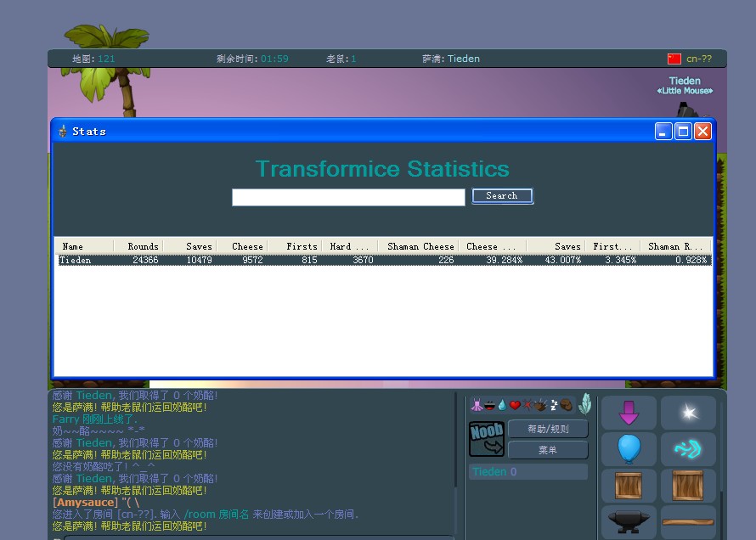This screenshot has height=540, width=756.
Task: Click the Search button in Stats window
Action: 502,196
